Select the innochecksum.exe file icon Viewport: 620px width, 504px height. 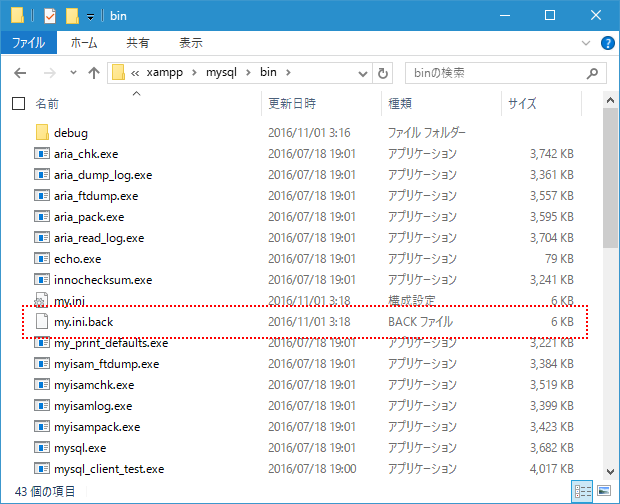click(x=42, y=279)
